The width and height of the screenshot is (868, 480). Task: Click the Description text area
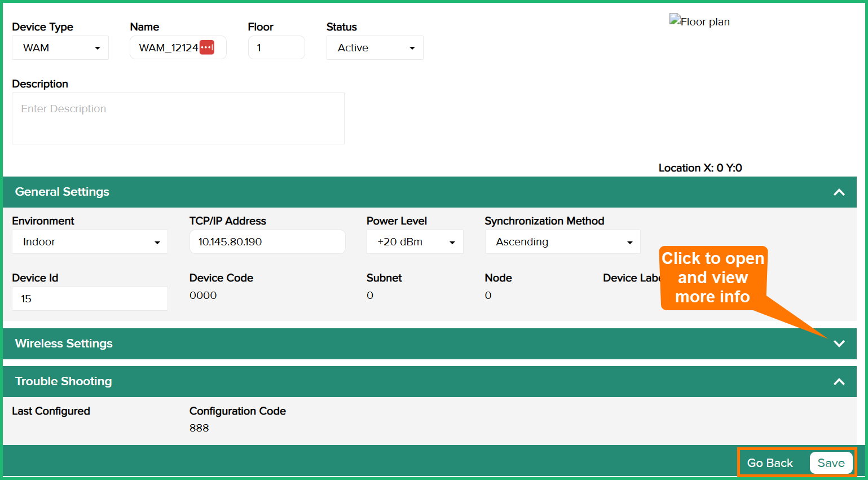click(178, 118)
